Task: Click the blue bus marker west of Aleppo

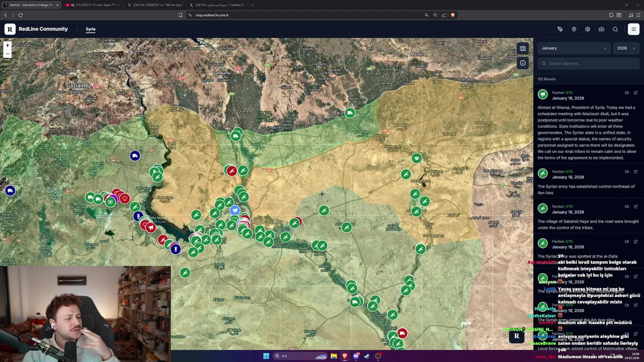Action: (x=10, y=191)
